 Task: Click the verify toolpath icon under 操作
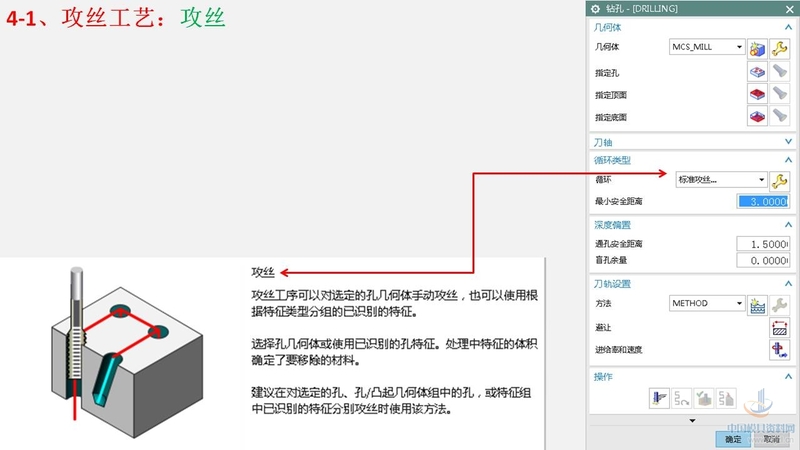point(704,398)
